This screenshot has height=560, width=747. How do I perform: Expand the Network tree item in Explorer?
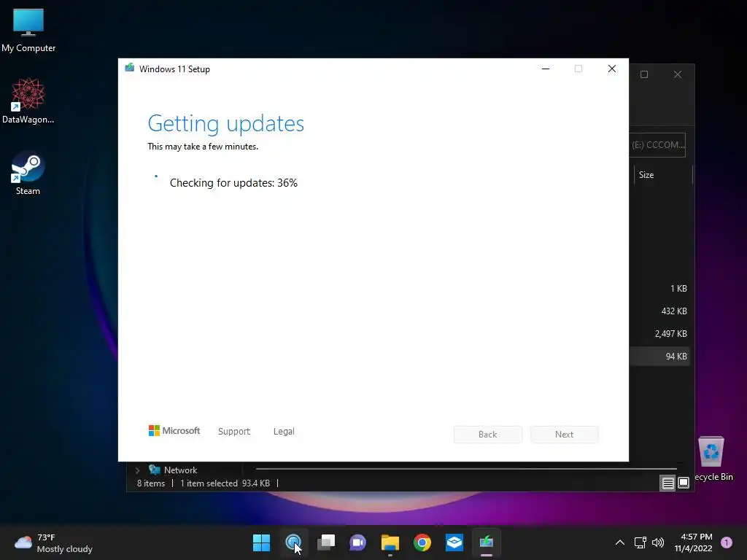coord(137,470)
